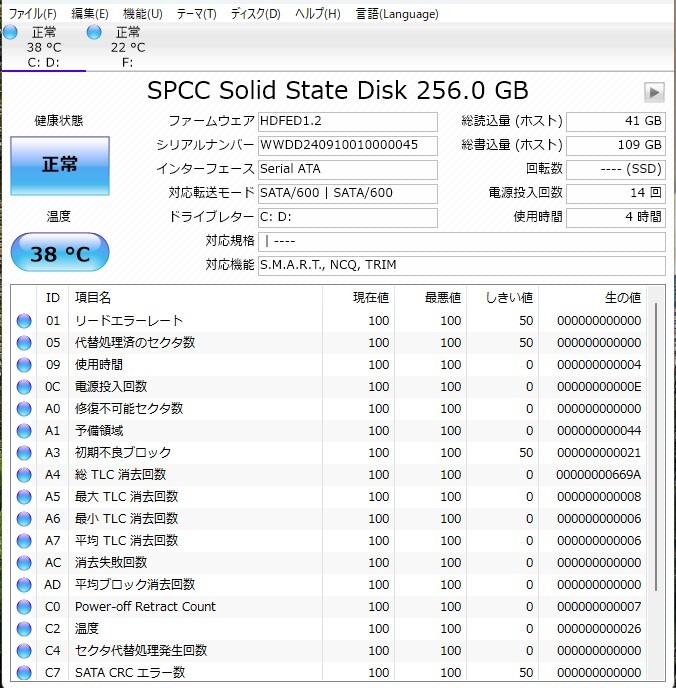Click the firmware field HDFED1.2
This screenshot has height=688, width=676.
tap(347, 122)
